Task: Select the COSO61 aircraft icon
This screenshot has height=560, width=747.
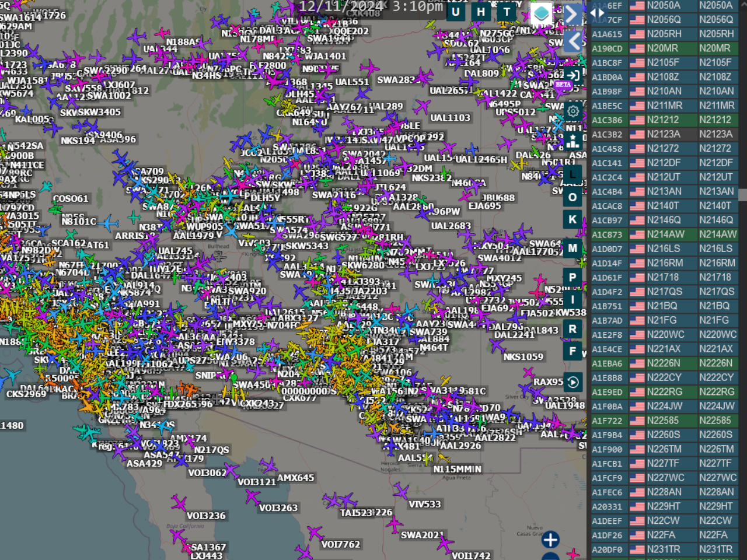Action: (46, 188)
